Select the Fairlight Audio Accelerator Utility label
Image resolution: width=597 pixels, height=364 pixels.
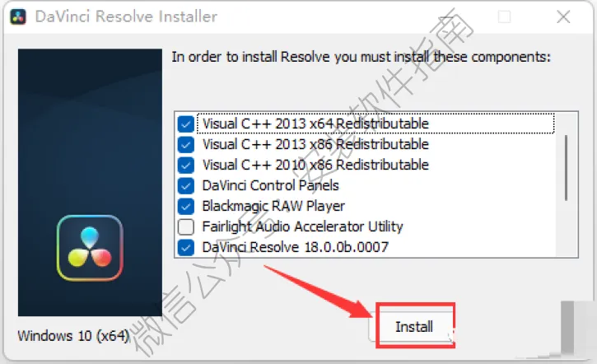pos(302,226)
